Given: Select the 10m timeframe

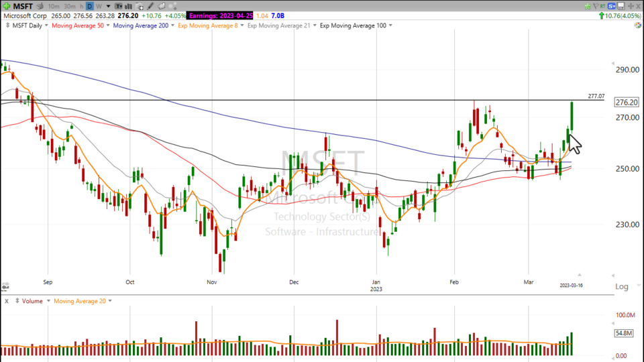Looking at the screenshot, I should (x=54, y=6).
